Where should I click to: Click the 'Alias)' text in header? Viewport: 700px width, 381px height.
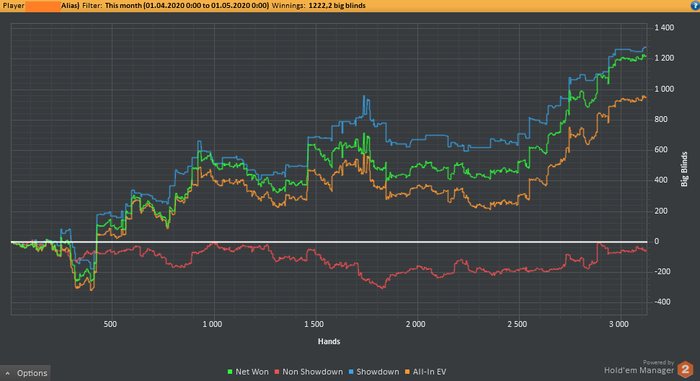70,5
